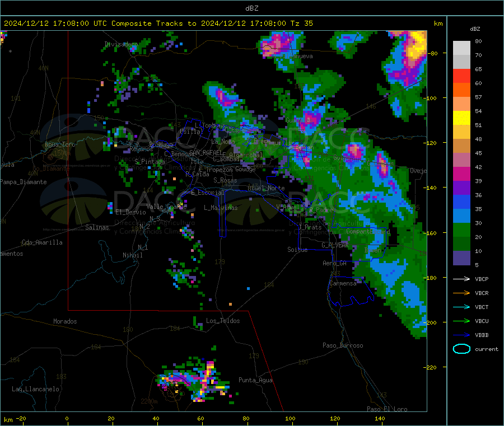Click the white VBCP arrow legend icon
This screenshot has width=504, height=426.
pyautogui.click(x=461, y=279)
